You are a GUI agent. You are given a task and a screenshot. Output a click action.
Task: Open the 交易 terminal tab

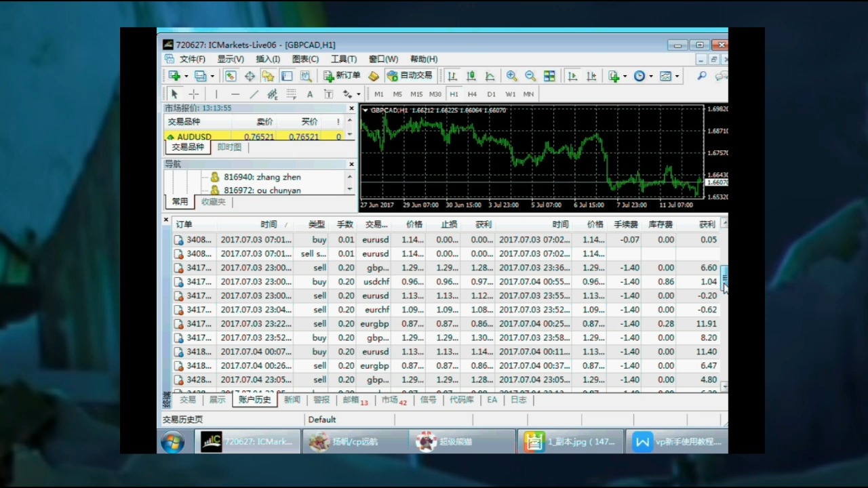coord(188,400)
